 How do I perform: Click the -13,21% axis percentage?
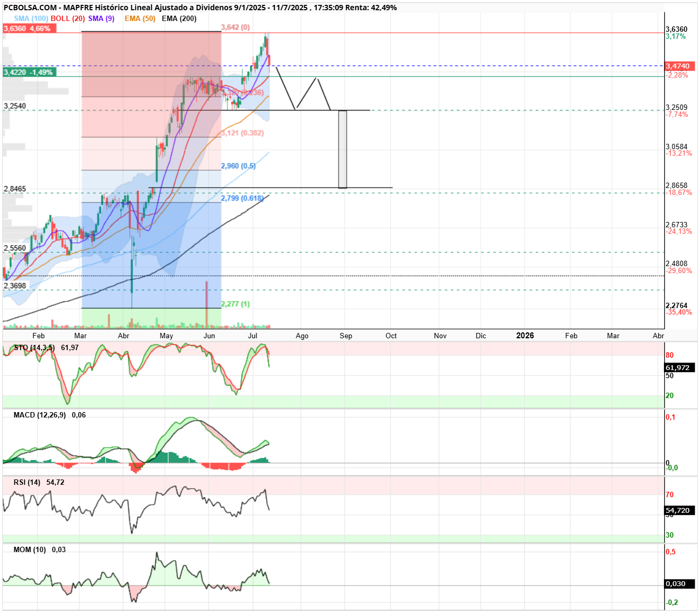679,154
